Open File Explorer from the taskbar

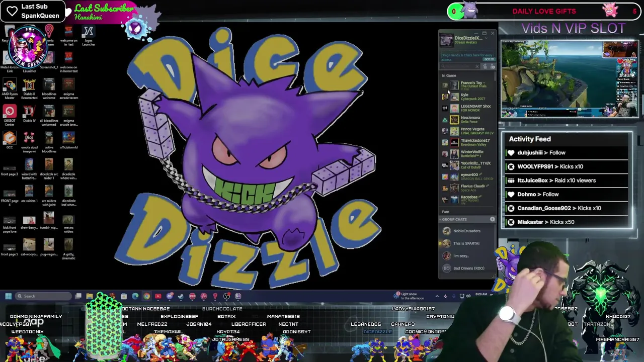point(89,296)
